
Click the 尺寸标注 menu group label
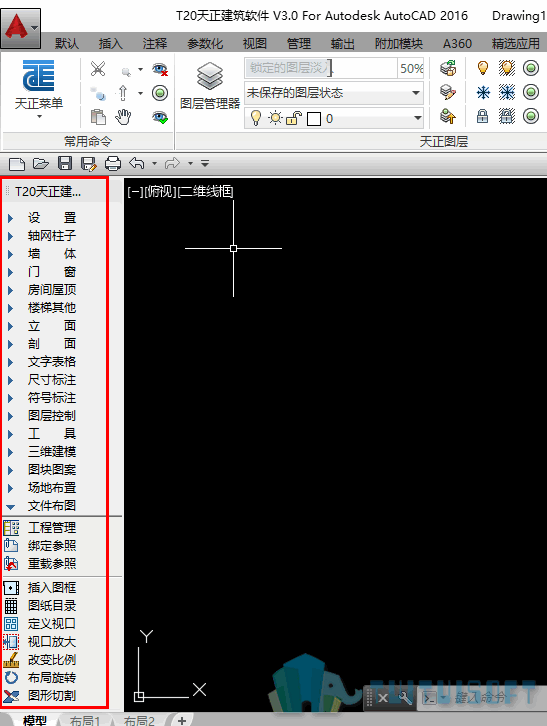[52, 380]
